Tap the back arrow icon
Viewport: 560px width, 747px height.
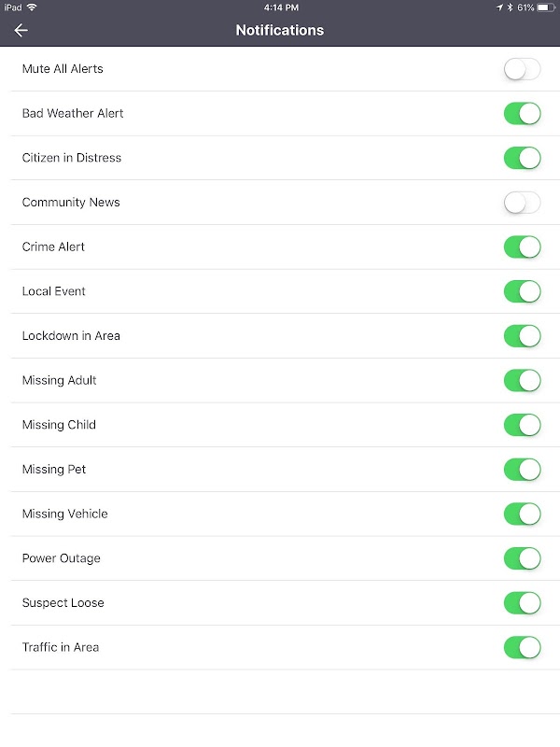click(21, 31)
